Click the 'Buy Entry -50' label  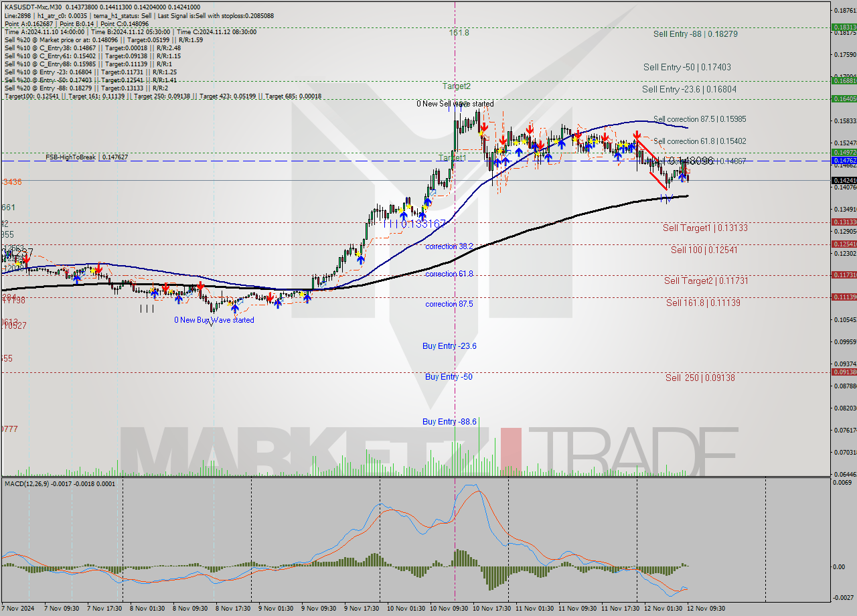[x=449, y=376]
